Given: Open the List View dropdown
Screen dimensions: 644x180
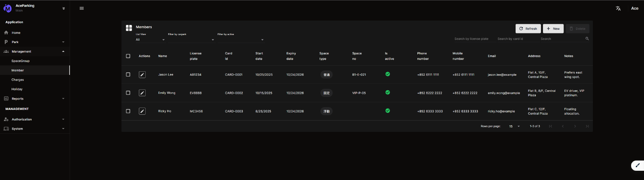Looking at the screenshot, I should (x=150, y=39).
